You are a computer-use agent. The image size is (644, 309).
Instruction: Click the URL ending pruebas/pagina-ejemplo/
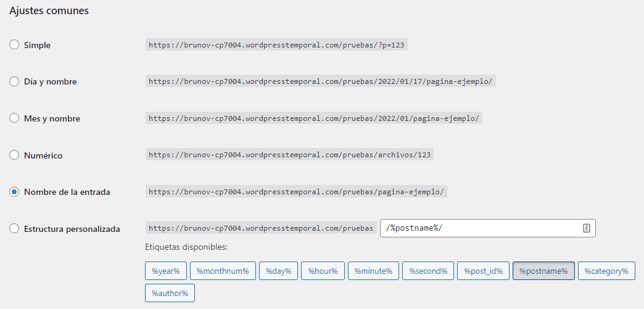[296, 192]
